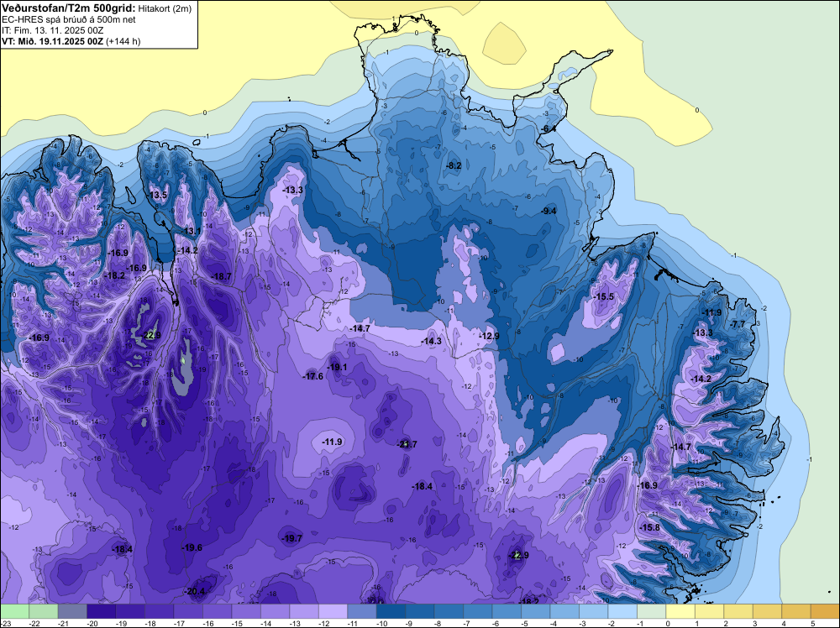This screenshot has height=628, width=840.
Task: Select the orange legend swatch labeled 5
Action: tap(825, 611)
